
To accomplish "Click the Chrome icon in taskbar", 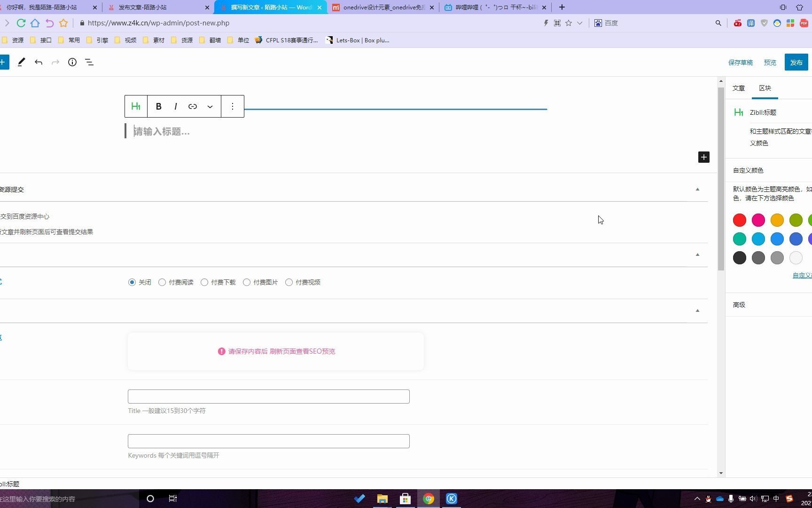I will click(428, 499).
